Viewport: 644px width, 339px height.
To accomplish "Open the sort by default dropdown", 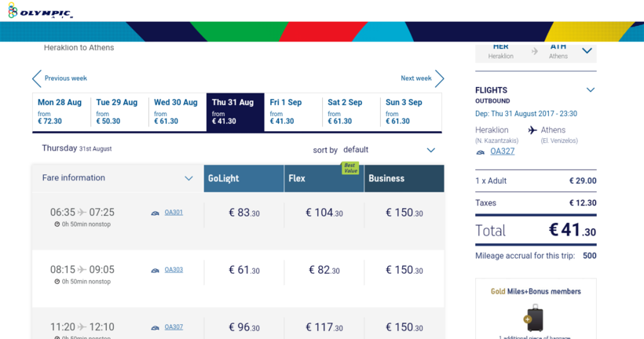I will coord(430,150).
